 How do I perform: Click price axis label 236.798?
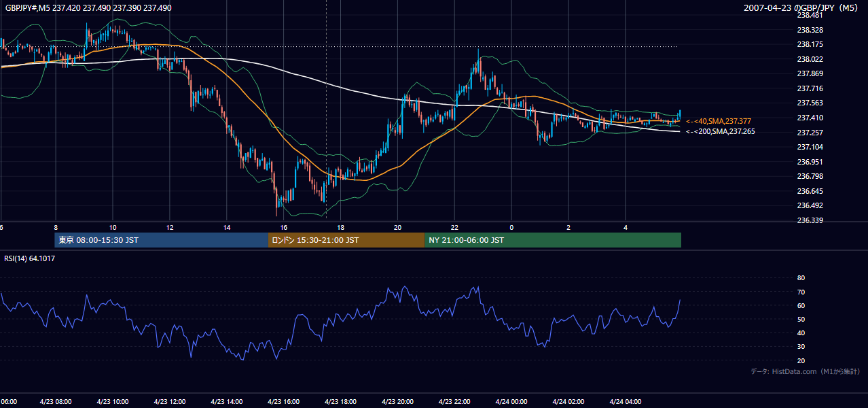pos(810,176)
